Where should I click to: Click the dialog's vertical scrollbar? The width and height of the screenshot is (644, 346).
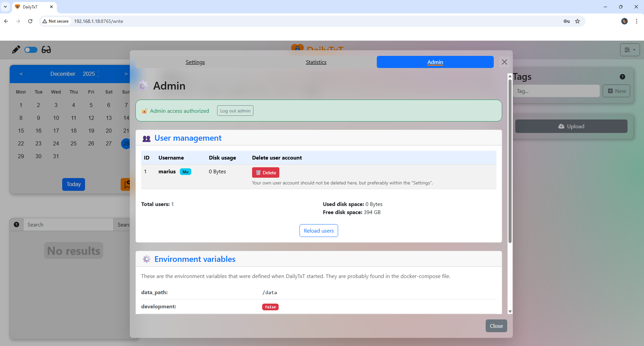(x=510, y=162)
